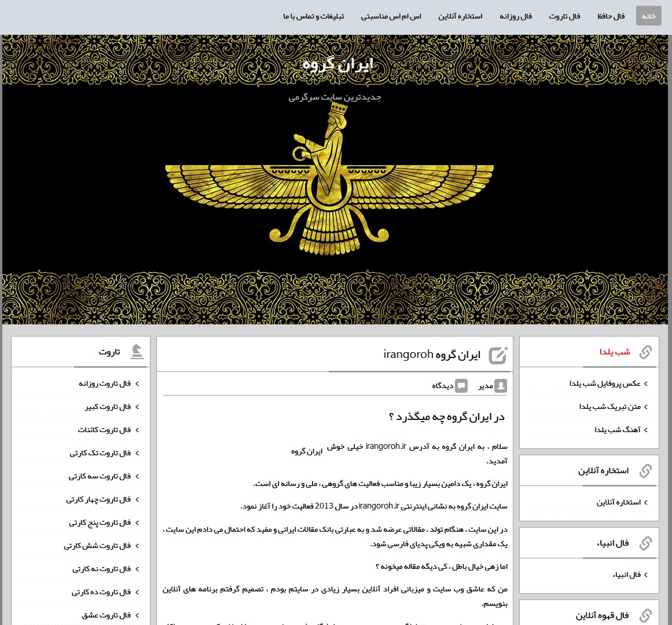Click the chain link icon beside استخاره آنلاین heading

click(x=645, y=471)
